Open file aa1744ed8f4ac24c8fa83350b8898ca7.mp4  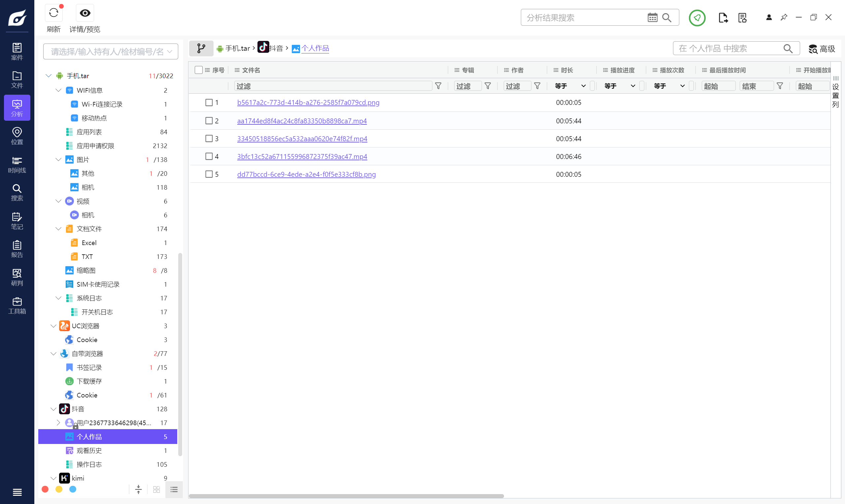(x=302, y=121)
